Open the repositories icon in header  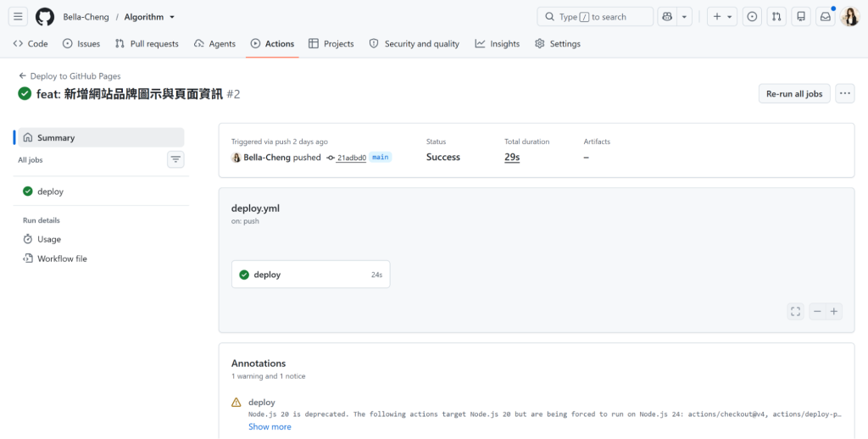click(x=800, y=17)
